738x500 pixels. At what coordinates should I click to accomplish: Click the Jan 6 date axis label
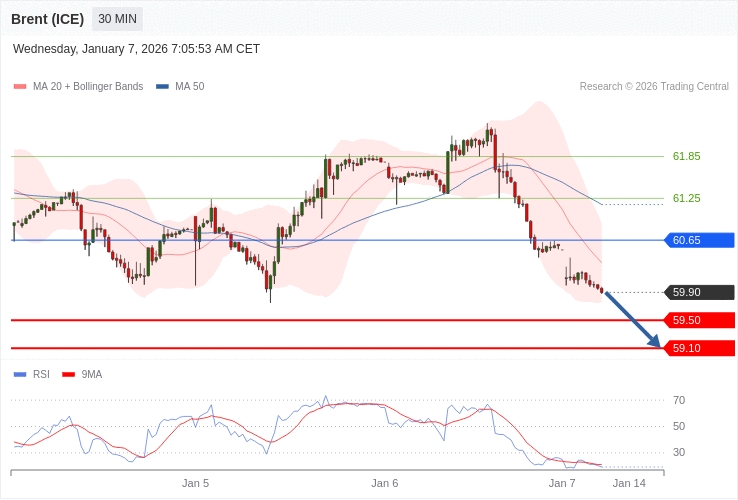385,483
